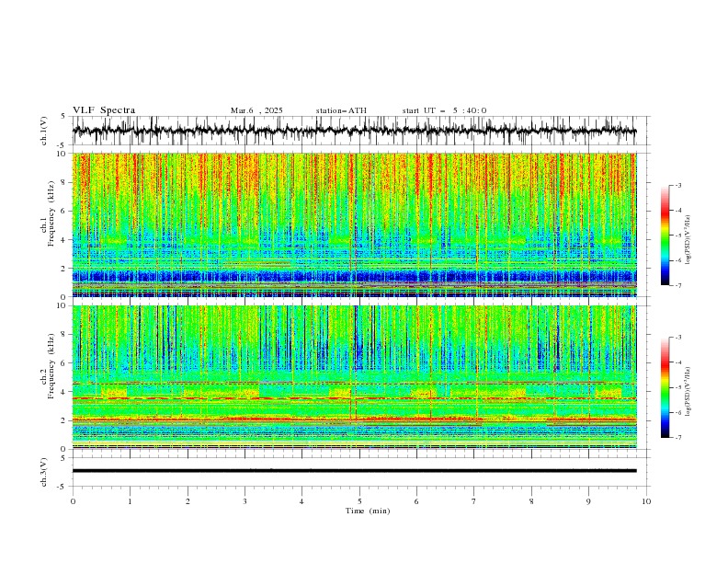The width and height of the screenshot is (728, 563).
Task: Click the "-3" tick on the ch.1 colorbar
Action: point(678,185)
